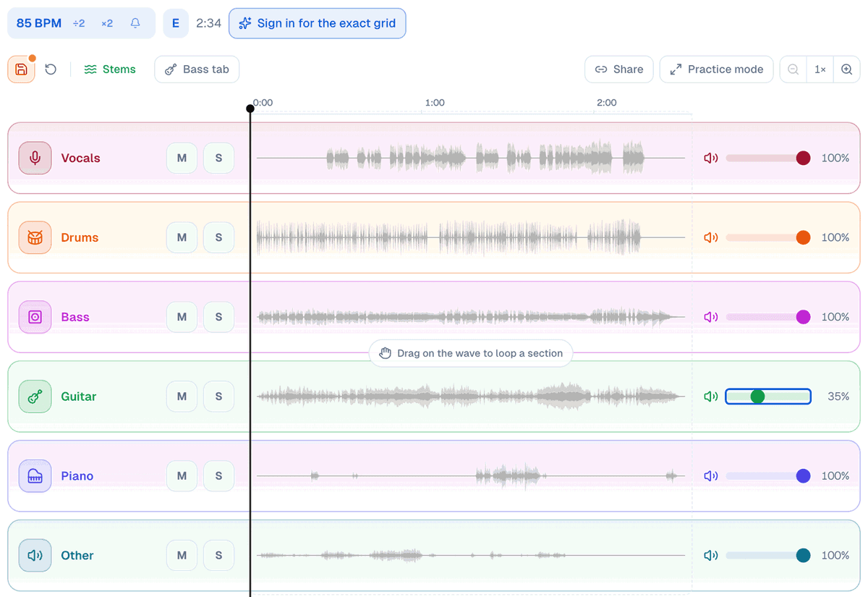The image size is (868, 597).
Task: Adjust the Bass volume slider
Action: coord(768,317)
